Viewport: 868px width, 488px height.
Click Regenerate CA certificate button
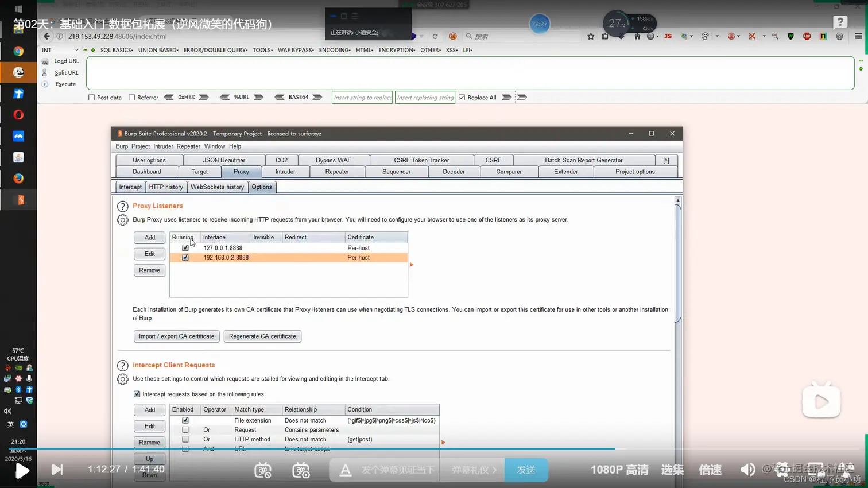(x=262, y=336)
